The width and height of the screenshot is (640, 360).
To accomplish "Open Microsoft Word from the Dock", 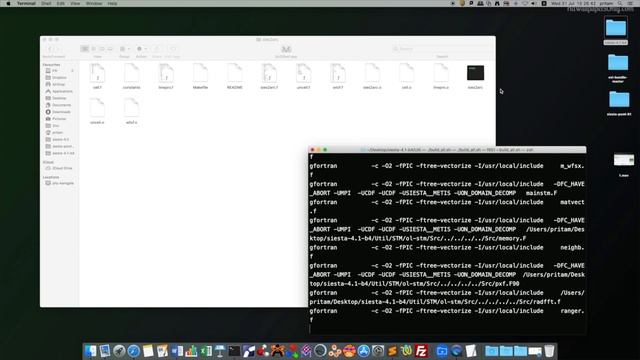I will (177, 351).
